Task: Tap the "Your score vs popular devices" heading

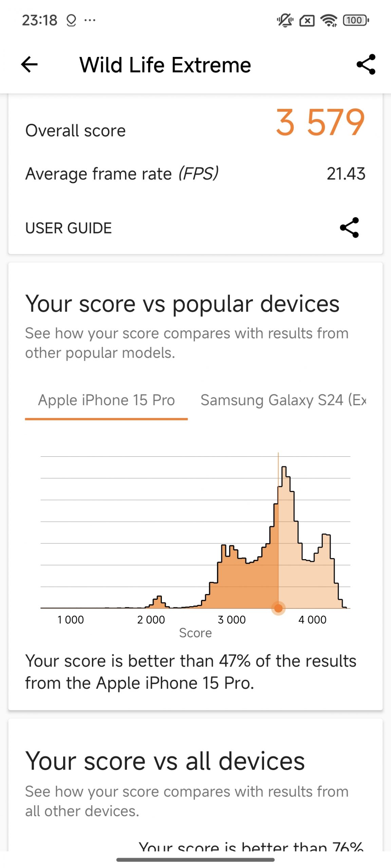Action: click(x=182, y=303)
